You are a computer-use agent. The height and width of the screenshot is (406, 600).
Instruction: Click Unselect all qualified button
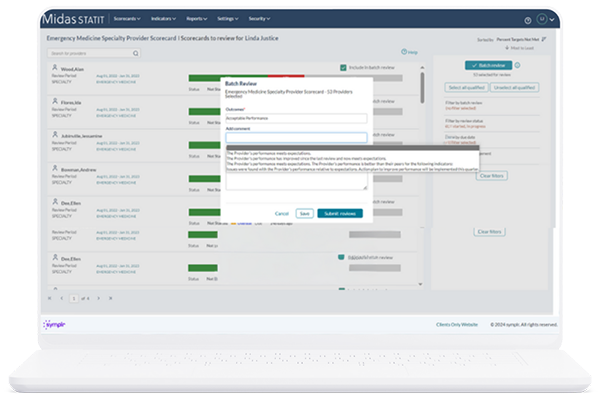pyautogui.click(x=515, y=88)
